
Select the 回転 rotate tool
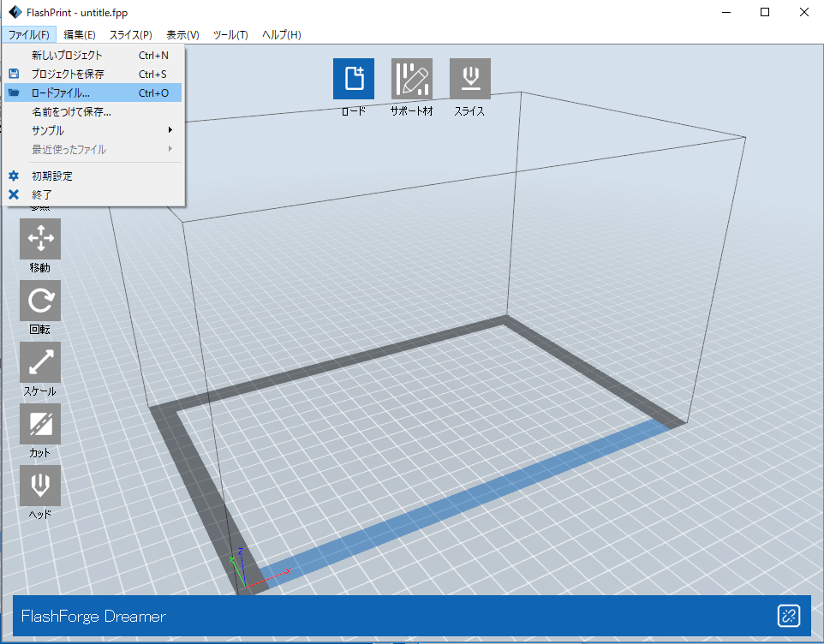coord(40,301)
